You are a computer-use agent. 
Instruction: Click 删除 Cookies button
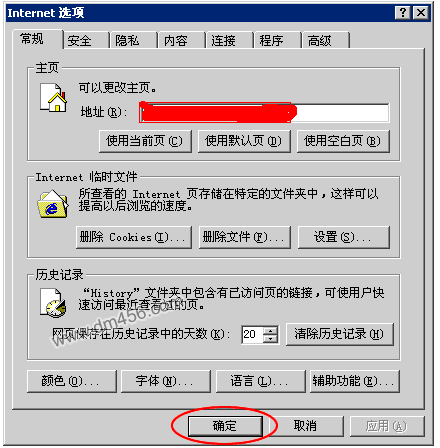[134, 237]
